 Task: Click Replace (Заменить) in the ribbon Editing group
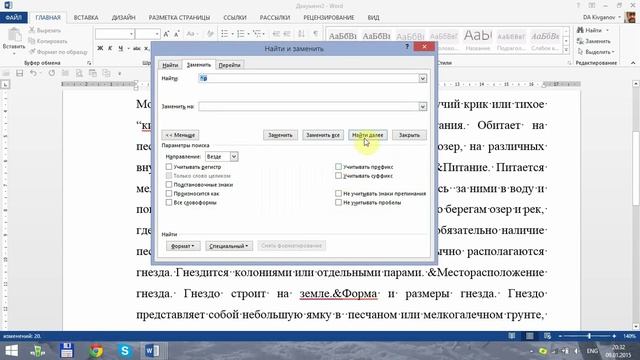tap(594, 41)
